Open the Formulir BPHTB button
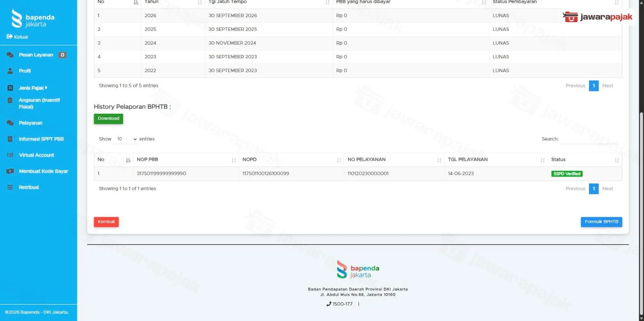This screenshot has width=644, height=321. (x=601, y=222)
